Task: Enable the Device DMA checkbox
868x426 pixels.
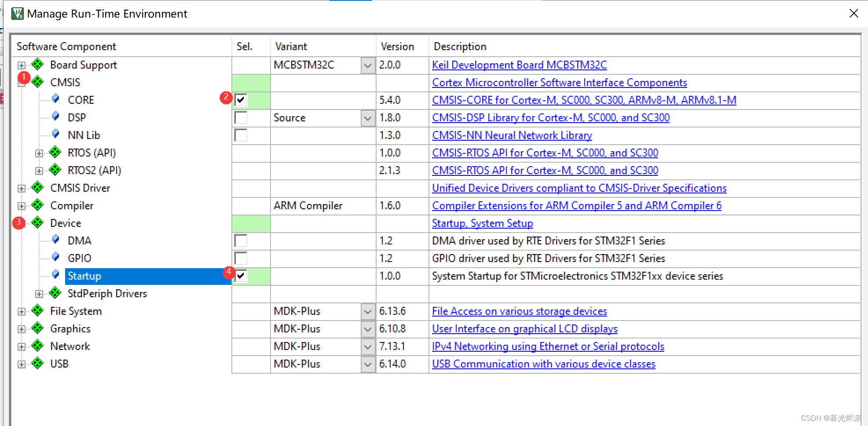Action: pos(241,241)
